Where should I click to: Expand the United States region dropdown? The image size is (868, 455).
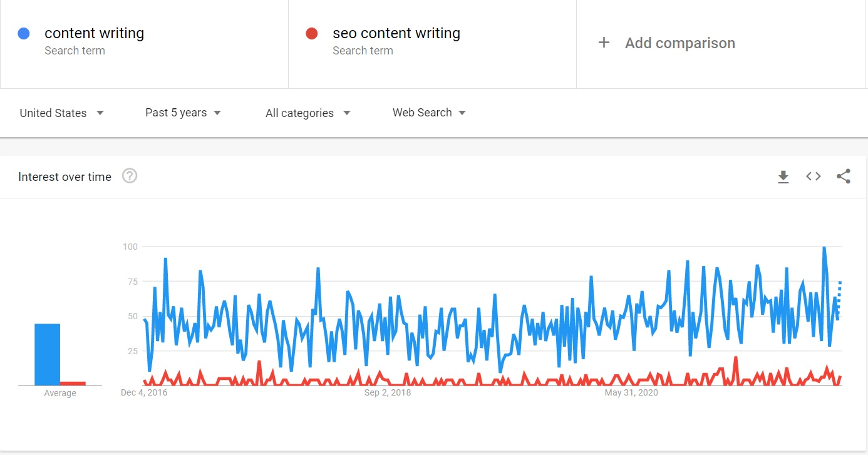[62, 113]
